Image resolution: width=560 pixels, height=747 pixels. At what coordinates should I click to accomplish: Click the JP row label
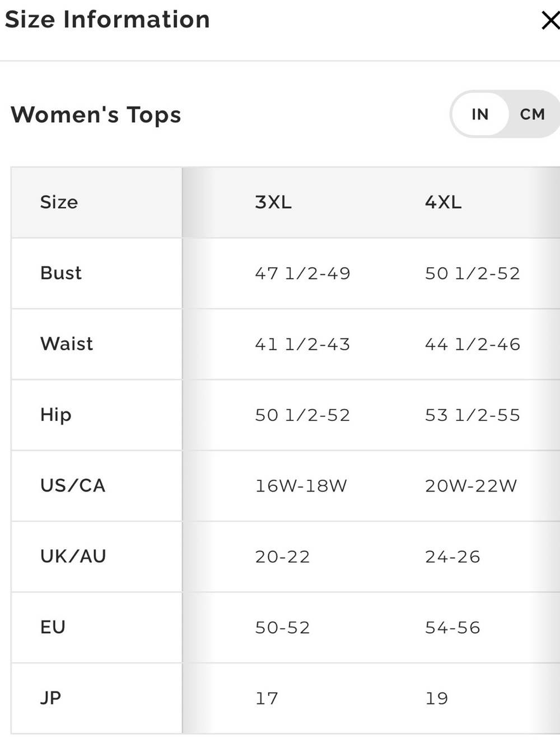pos(51,698)
